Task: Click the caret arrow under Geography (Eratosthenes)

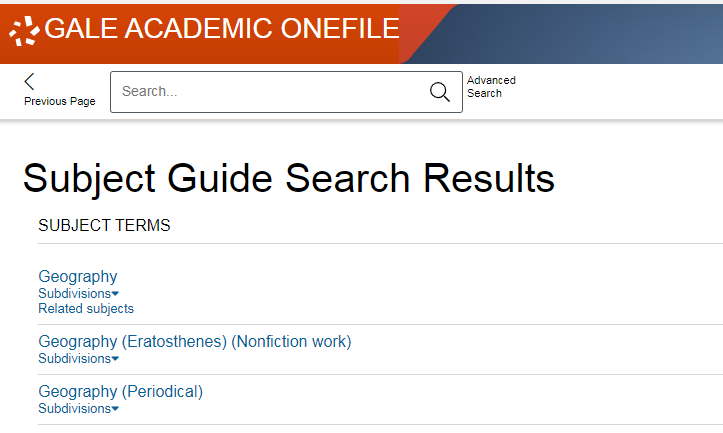Action: point(115,359)
